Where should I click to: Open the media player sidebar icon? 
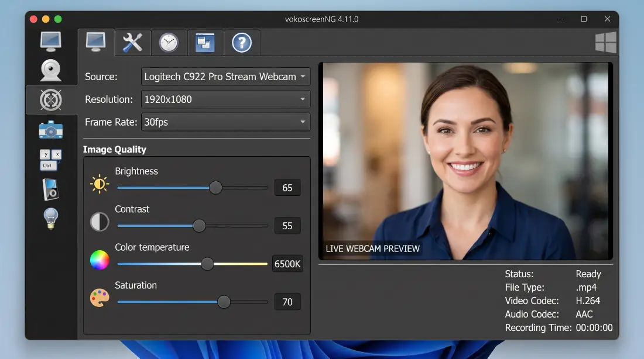pyautogui.click(x=51, y=189)
